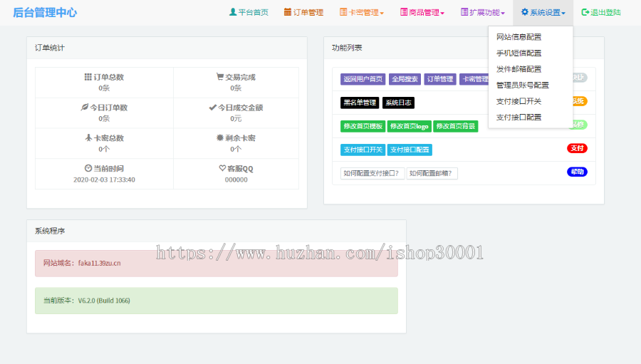The height and width of the screenshot is (364, 641).
Task: Click the red 支付 badge
Action: (577, 148)
